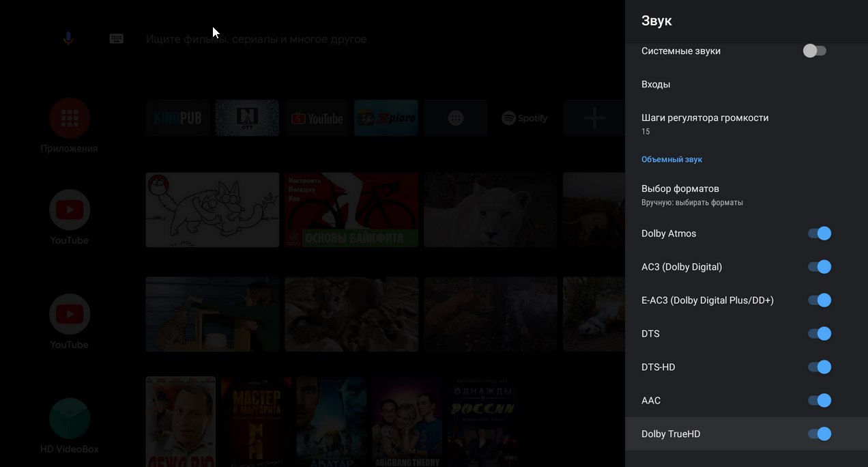Switch off DTS format toggle

[x=820, y=334]
